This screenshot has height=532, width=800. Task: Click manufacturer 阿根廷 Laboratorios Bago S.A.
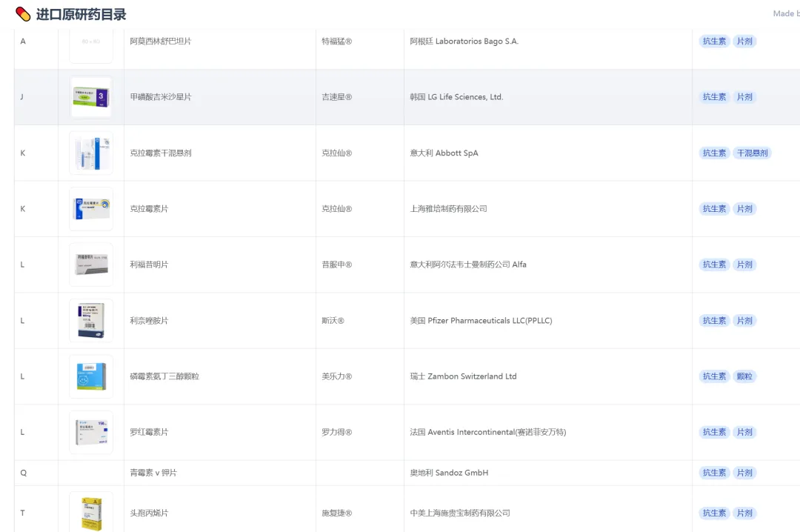(464, 41)
